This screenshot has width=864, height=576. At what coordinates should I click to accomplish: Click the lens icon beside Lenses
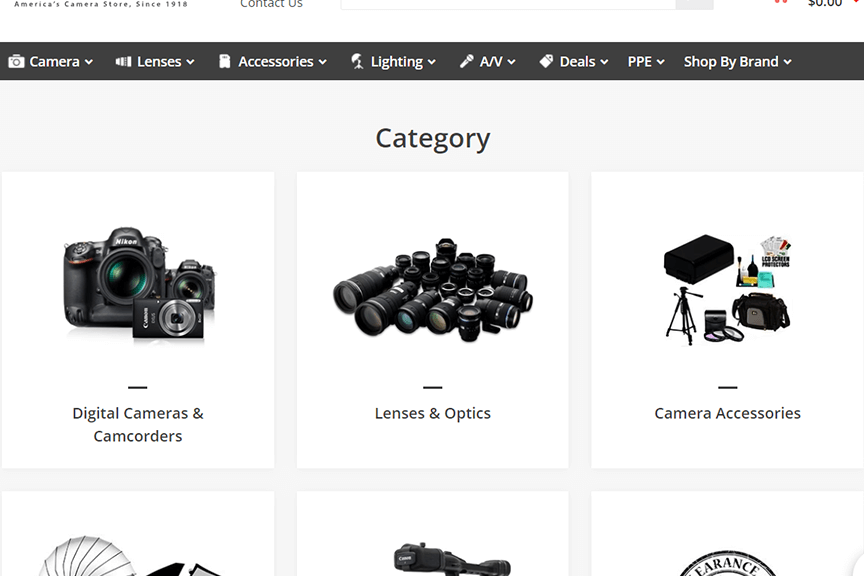(x=124, y=62)
